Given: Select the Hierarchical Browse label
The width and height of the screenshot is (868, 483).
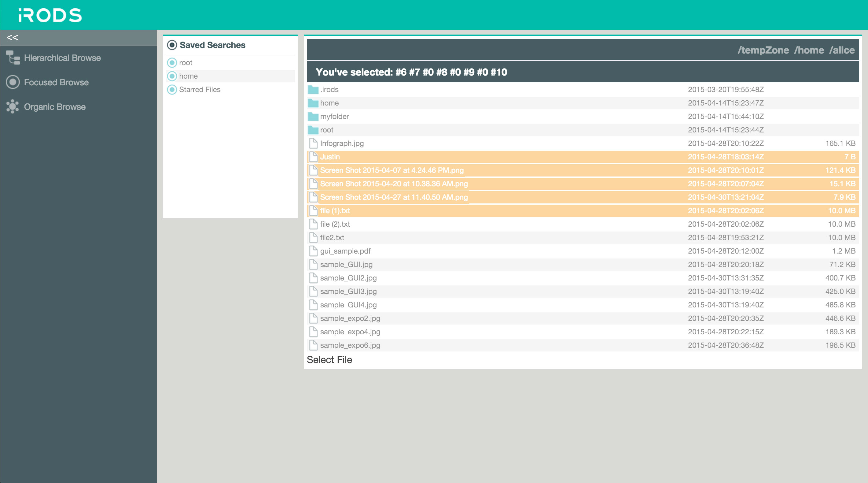Looking at the screenshot, I should [x=62, y=58].
